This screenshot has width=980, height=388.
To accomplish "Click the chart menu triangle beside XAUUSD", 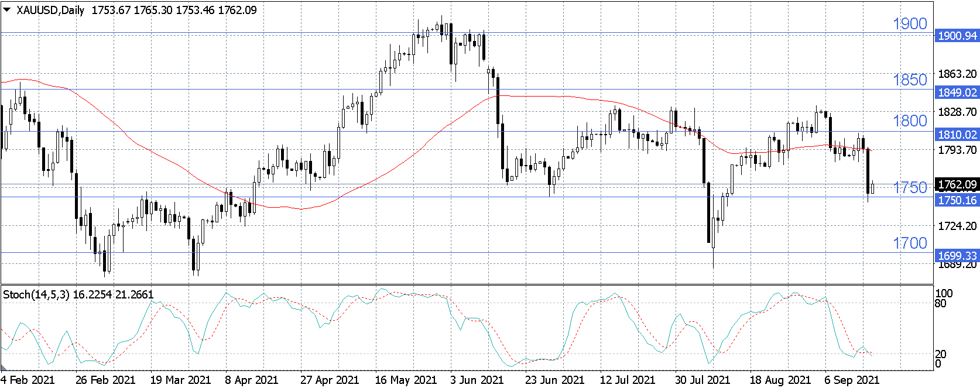I will tap(7, 9).
